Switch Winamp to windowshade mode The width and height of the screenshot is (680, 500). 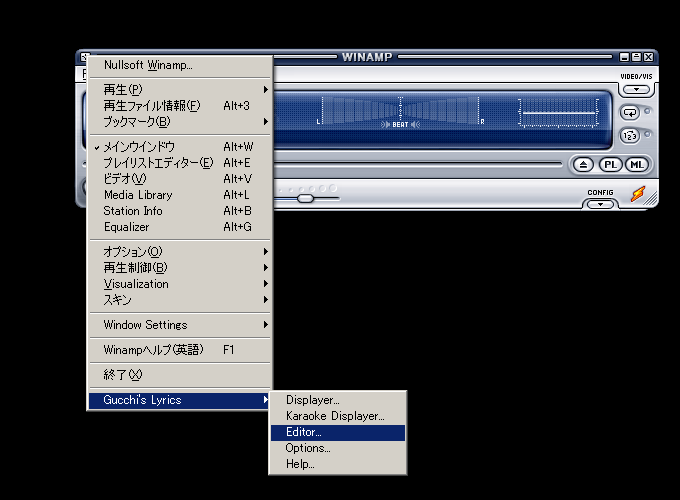pyautogui.click(x=636, y=57)
